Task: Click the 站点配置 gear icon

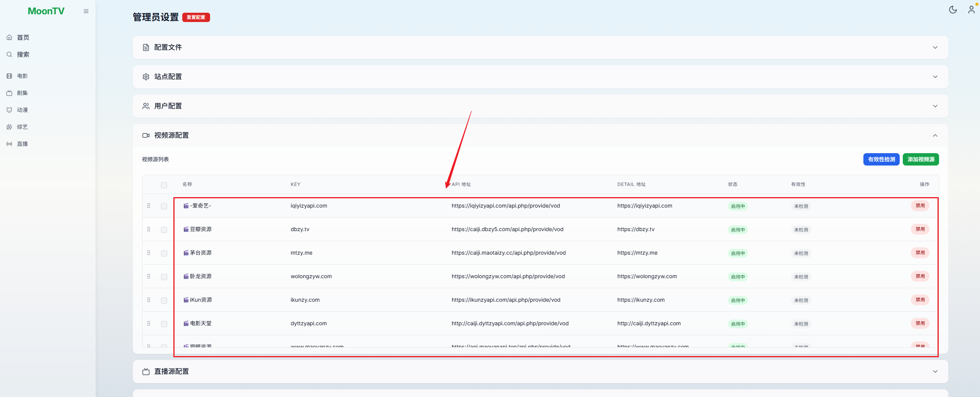Action: click(146, 77)
